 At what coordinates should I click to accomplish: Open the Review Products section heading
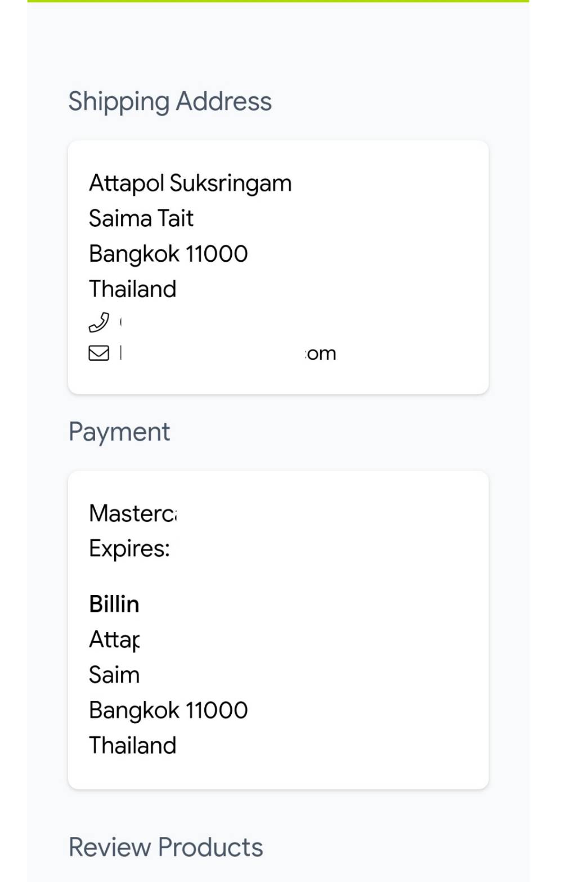(165, 847)
